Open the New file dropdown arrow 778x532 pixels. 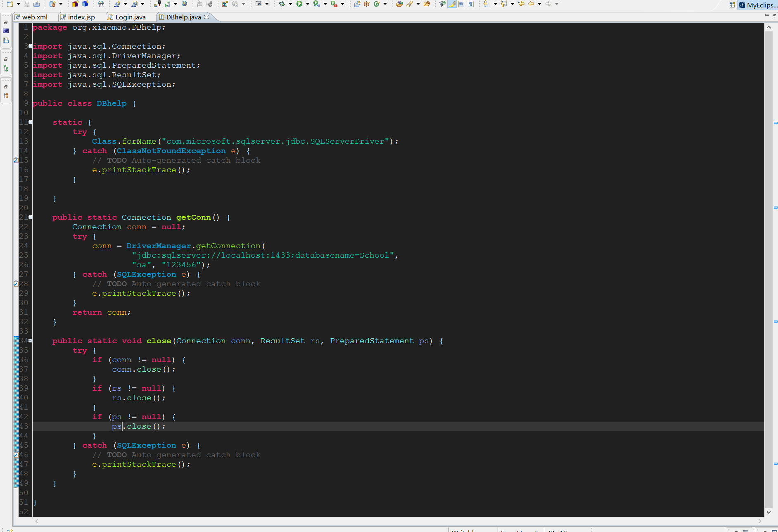(x=18, y=4)
